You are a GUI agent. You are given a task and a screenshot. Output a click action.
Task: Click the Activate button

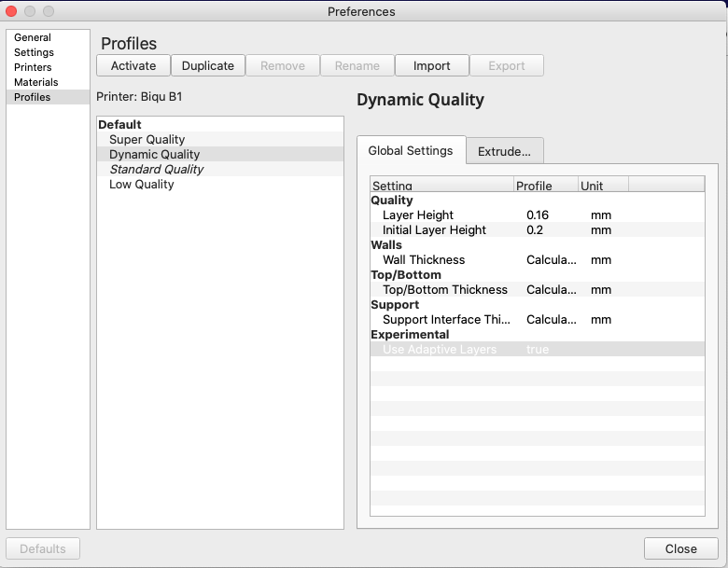pos(133,65)
